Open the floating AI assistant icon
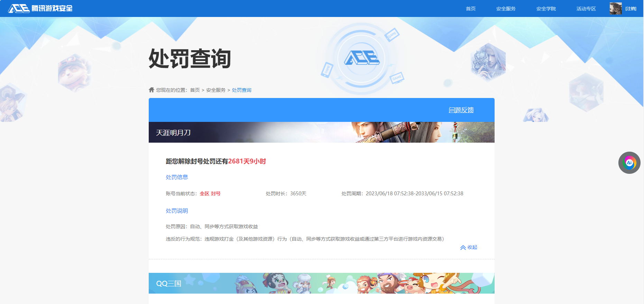 click(629, 163)
